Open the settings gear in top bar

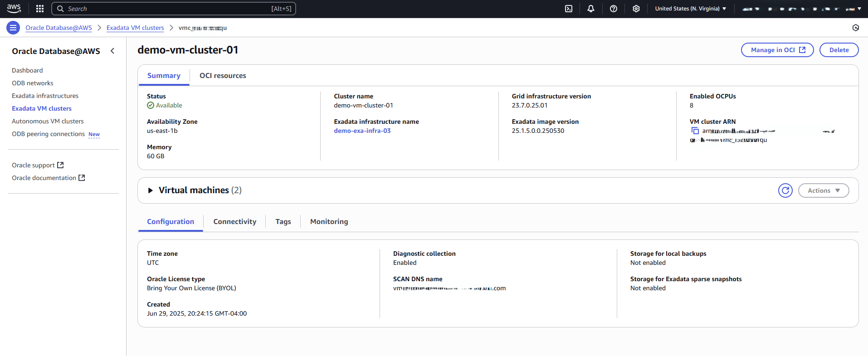point(636,9)
